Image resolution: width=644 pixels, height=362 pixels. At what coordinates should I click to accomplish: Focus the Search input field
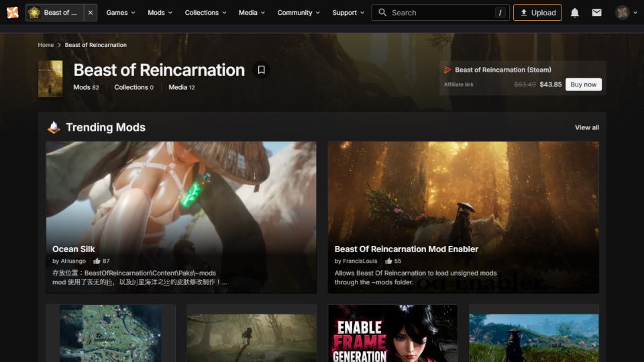pos(440,13)
